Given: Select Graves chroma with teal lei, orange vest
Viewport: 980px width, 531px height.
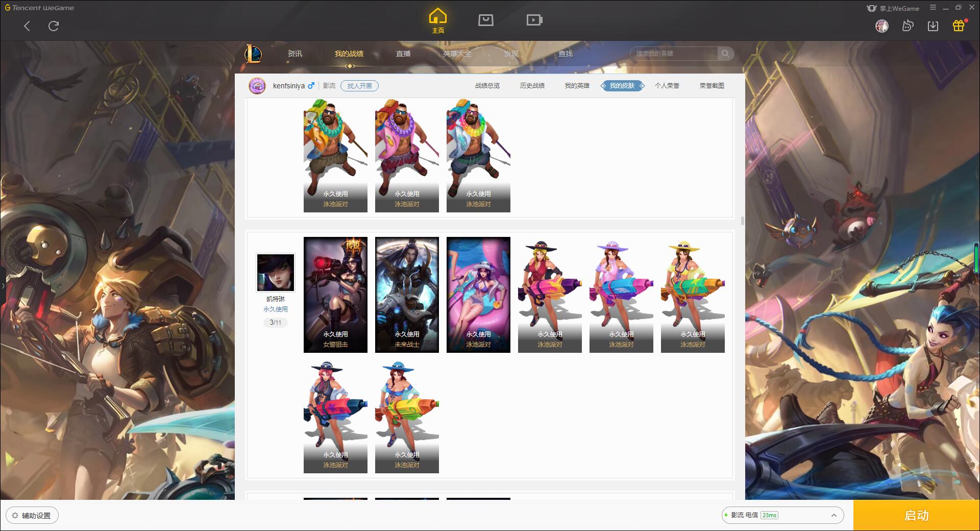Looking at the screenshot, I should click(335, 155).
